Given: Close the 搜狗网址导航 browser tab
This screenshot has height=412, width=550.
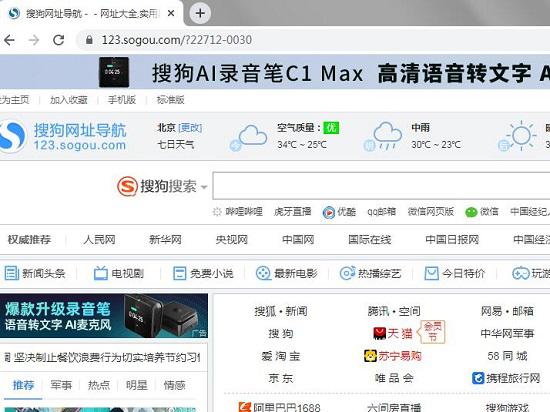Looking at the screenshot, I should [x=171, y=13].
